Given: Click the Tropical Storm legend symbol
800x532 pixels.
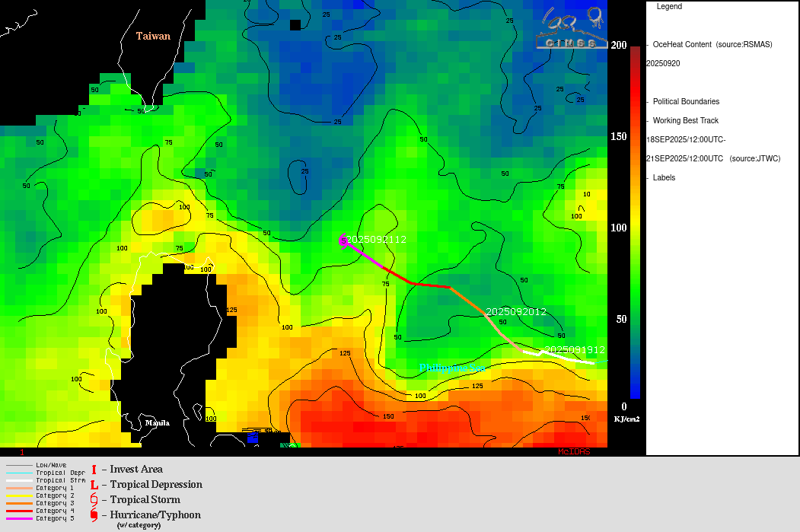Looking at the screenshot, I should (x=94, y=500).
